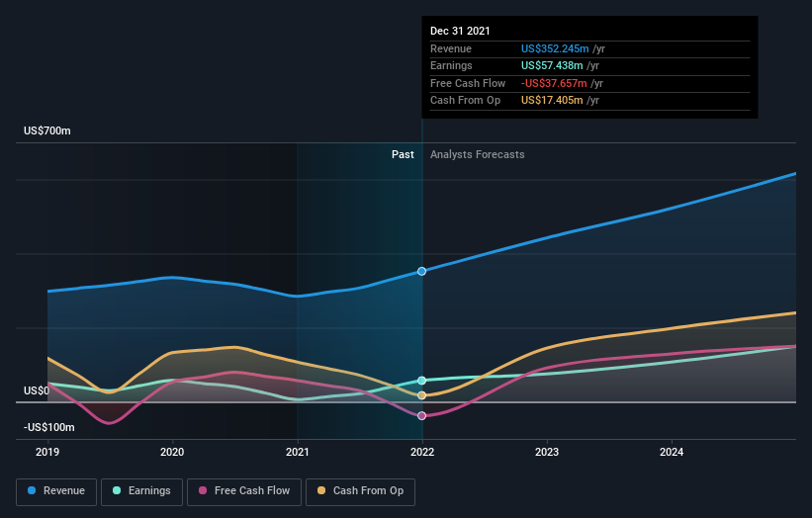The image size is (812, 518).
Task: Click the 2019 x-axis label
Action: click(47, 452)
